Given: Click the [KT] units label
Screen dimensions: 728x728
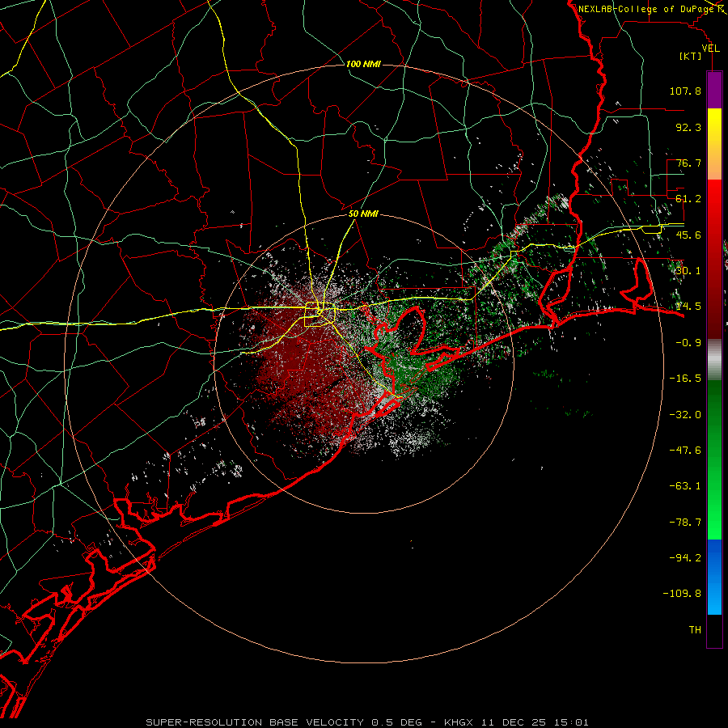Looking at the screenshot, I should 691,56.
